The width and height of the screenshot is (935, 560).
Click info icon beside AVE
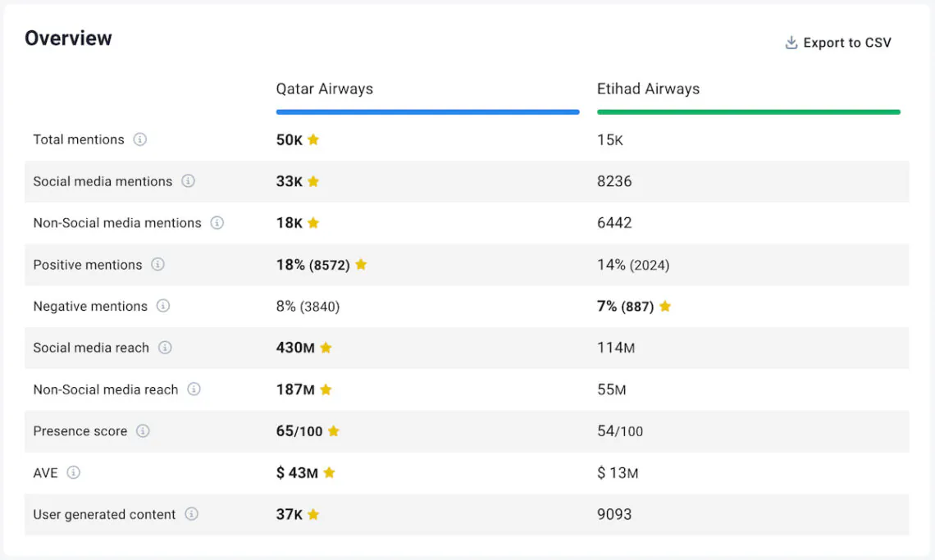pyautogui.click(x=73, y=472)
